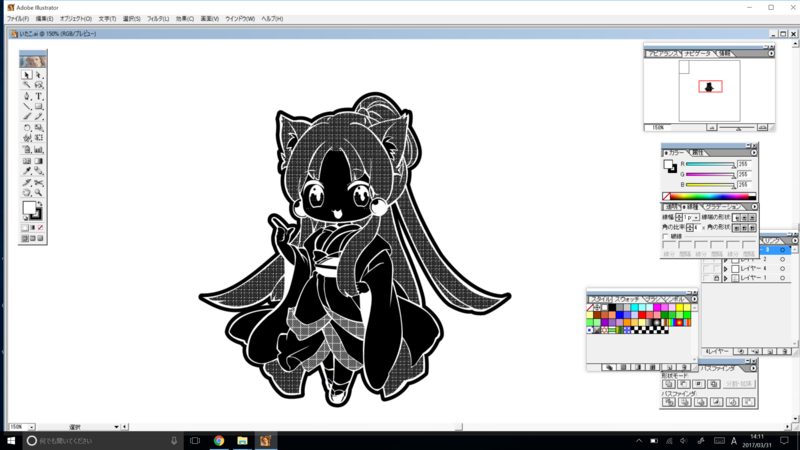Open Google Chrome from the taskbar
Image resolution: width=800 pixels, height=450 pixels.
point(219,441)
